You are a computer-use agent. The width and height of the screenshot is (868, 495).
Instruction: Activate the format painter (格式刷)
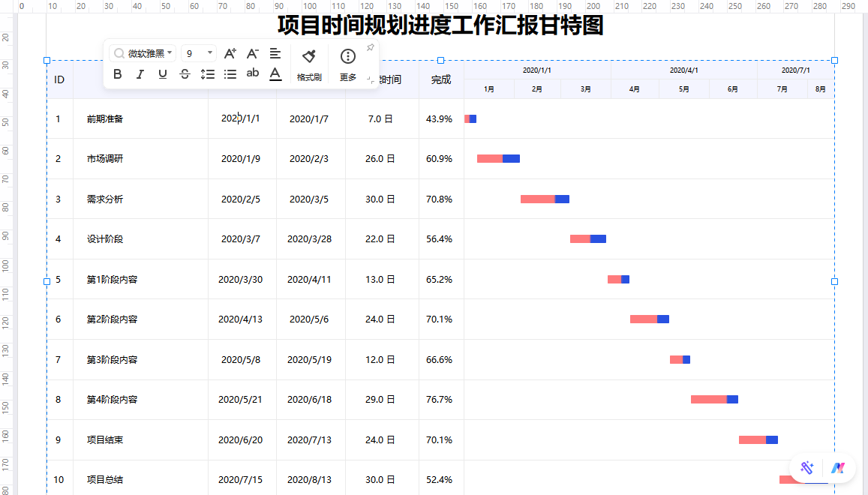[309, 64]
